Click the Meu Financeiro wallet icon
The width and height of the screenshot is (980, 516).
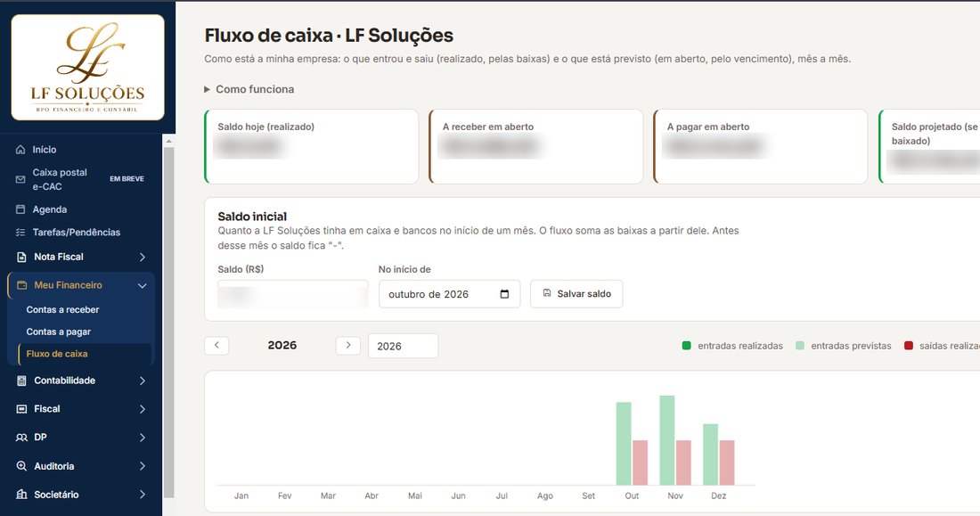tap(22, 285)
